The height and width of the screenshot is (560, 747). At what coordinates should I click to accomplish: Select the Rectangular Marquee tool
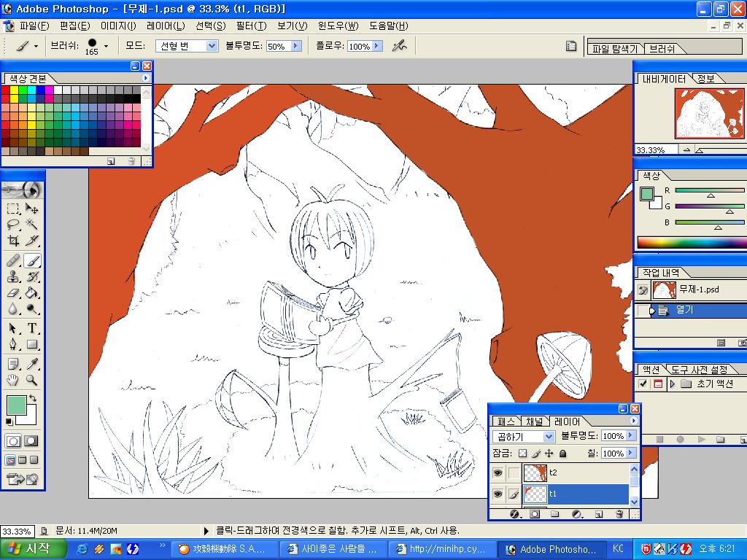pos(13,209)
